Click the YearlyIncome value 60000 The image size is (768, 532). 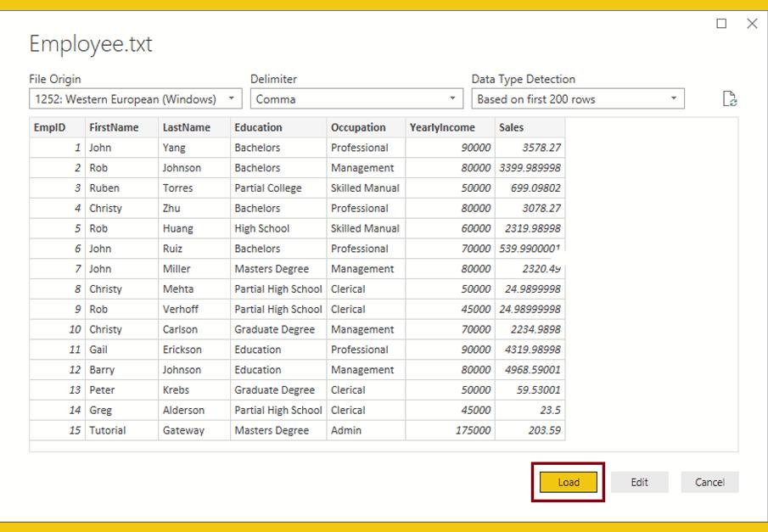[x=450, y=228]
